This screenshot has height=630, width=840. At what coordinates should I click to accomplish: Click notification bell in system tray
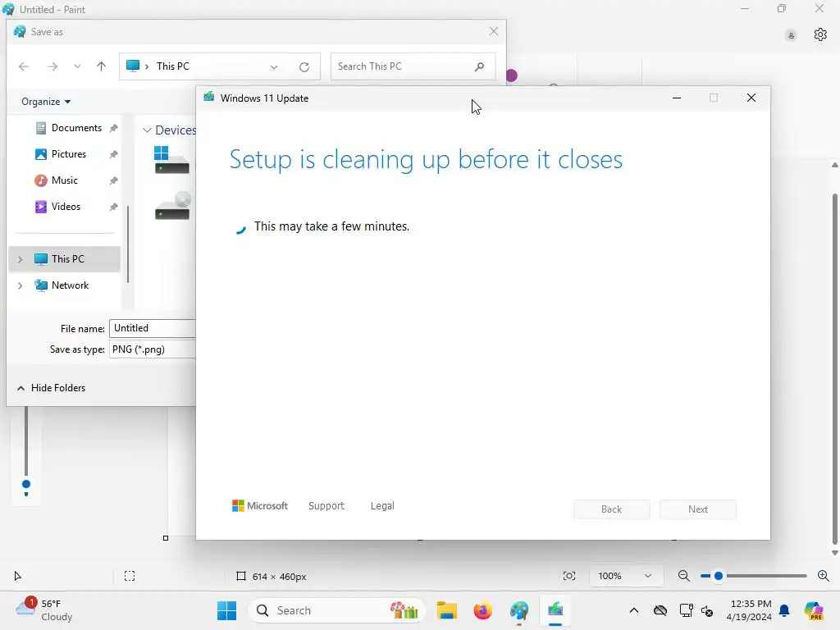(x=784, y=610)
